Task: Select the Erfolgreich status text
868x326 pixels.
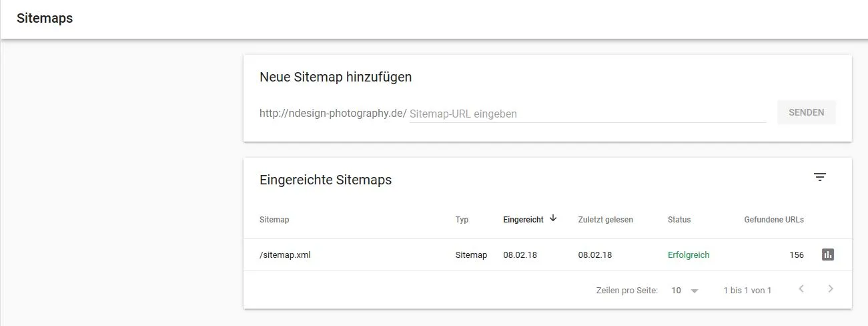Action: click(x=689, y=255)
